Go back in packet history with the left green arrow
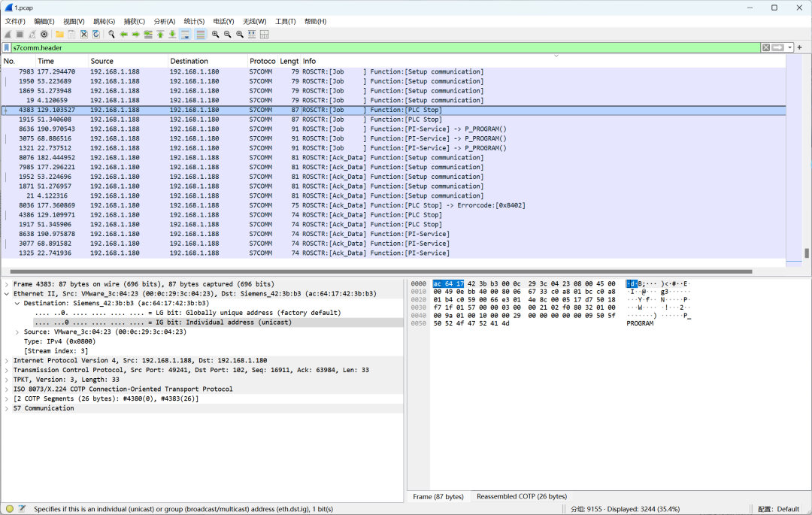 click(124, 34)
